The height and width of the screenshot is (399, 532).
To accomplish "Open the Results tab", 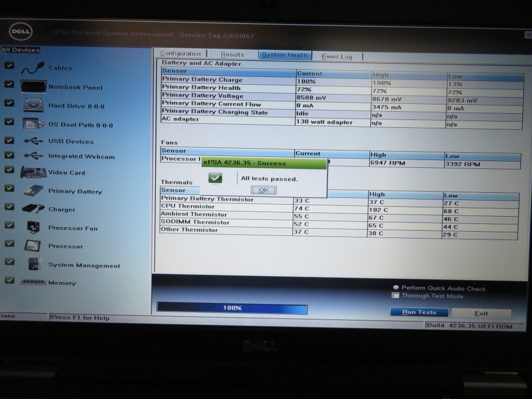I will coord(232,54).
